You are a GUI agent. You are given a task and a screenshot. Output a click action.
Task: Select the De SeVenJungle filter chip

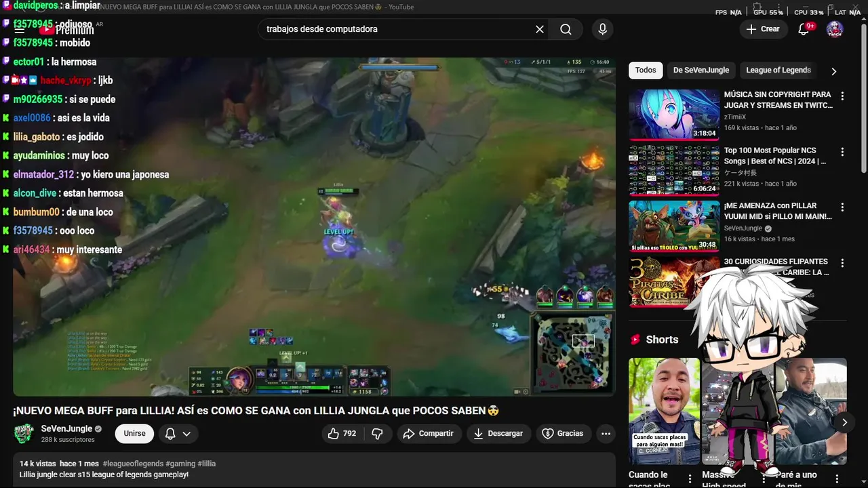click(x=701, y=70)
